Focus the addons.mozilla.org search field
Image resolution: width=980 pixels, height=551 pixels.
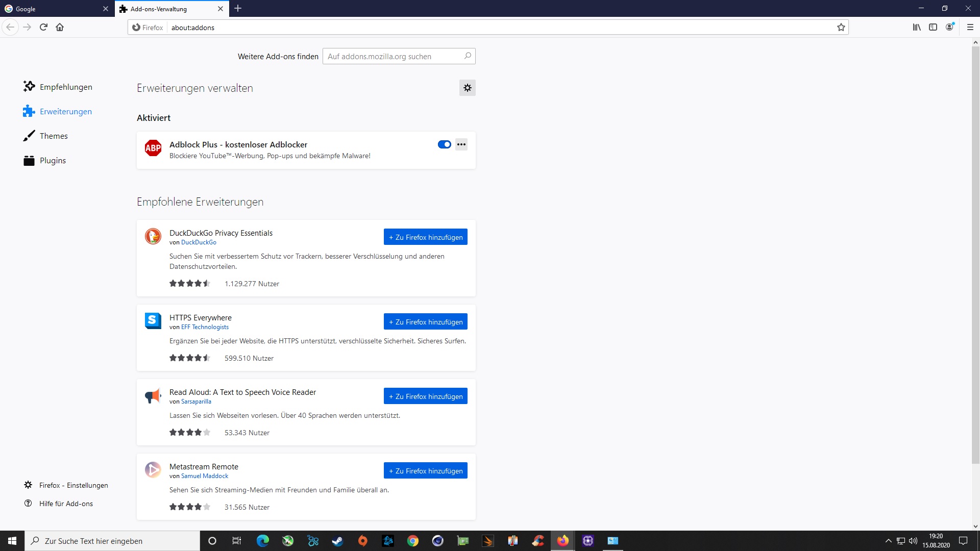pos(393,56)
